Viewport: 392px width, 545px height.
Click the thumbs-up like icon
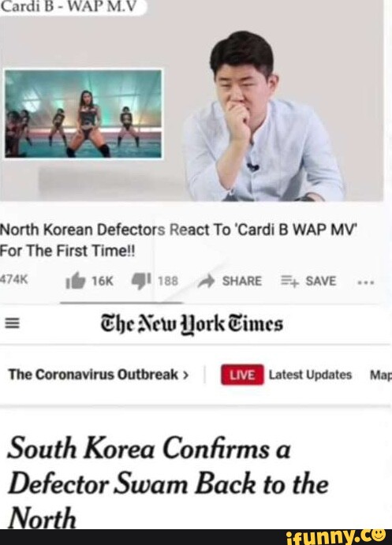(x=76, y=280)
